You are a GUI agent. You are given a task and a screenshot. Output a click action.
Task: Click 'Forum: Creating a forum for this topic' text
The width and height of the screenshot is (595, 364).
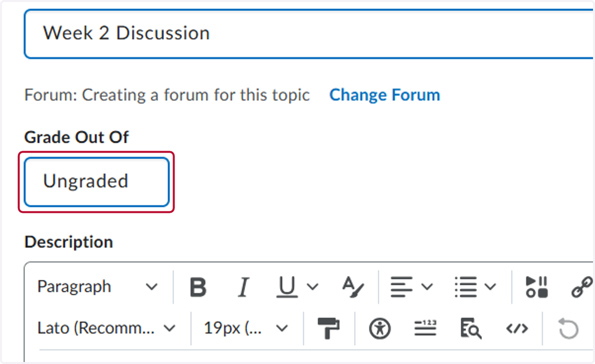point(167,95)
